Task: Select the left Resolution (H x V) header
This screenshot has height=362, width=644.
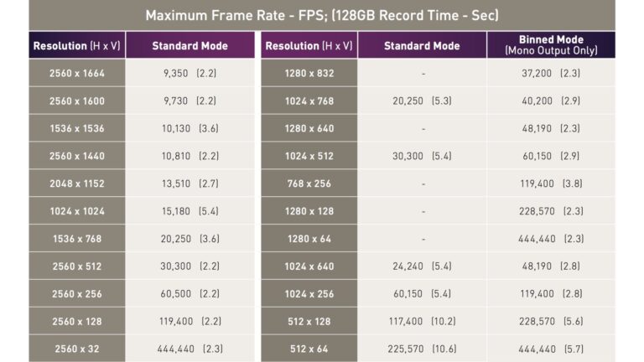Action: pos(77,45)
